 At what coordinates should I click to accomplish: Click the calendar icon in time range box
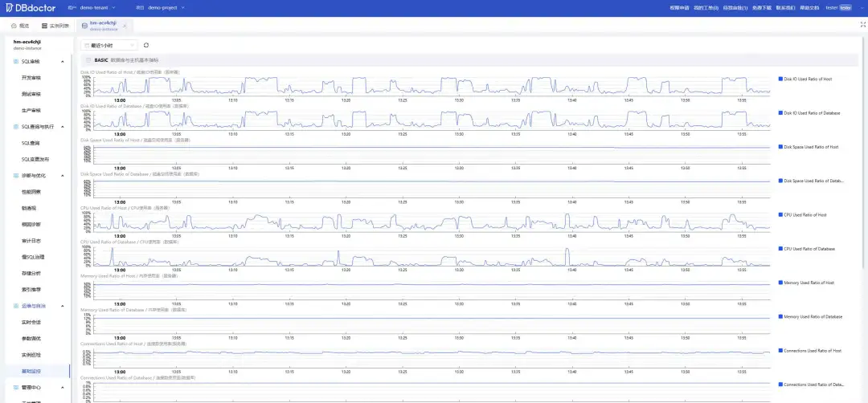pyautogui.click(x=87, y=45)
